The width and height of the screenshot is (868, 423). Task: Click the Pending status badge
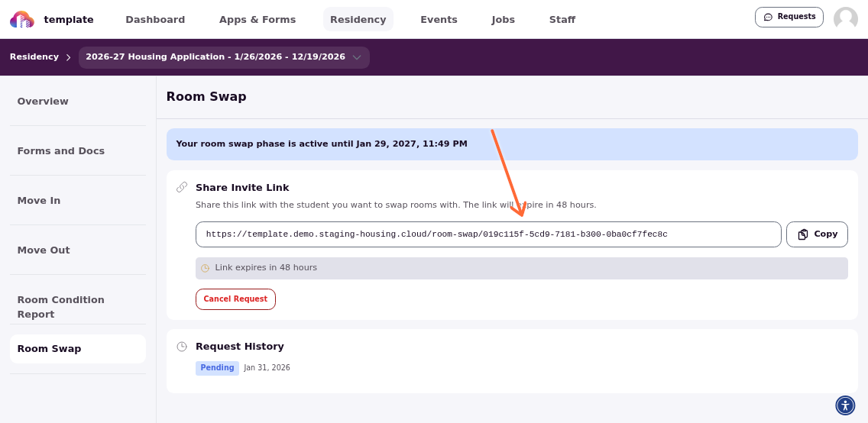[x=217, y=368]
